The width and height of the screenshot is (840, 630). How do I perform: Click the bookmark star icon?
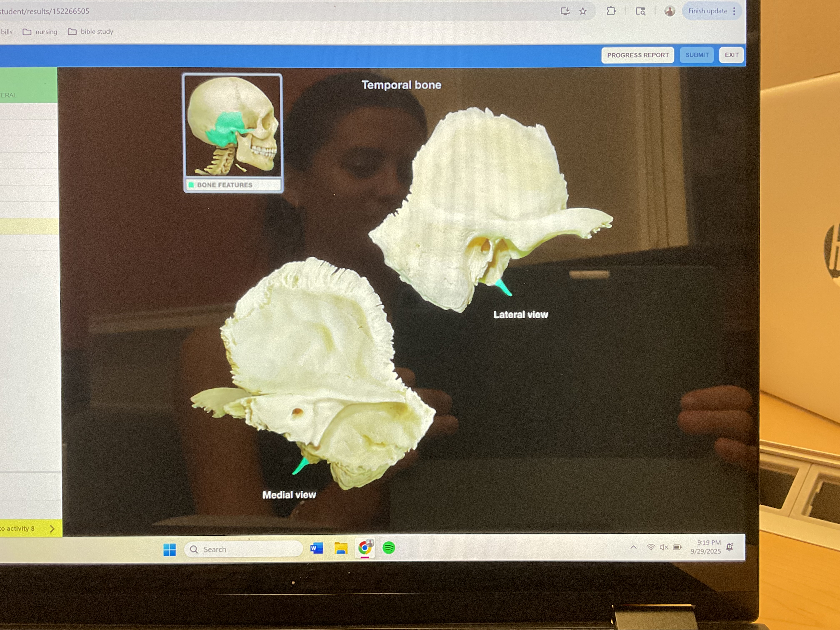583,11
